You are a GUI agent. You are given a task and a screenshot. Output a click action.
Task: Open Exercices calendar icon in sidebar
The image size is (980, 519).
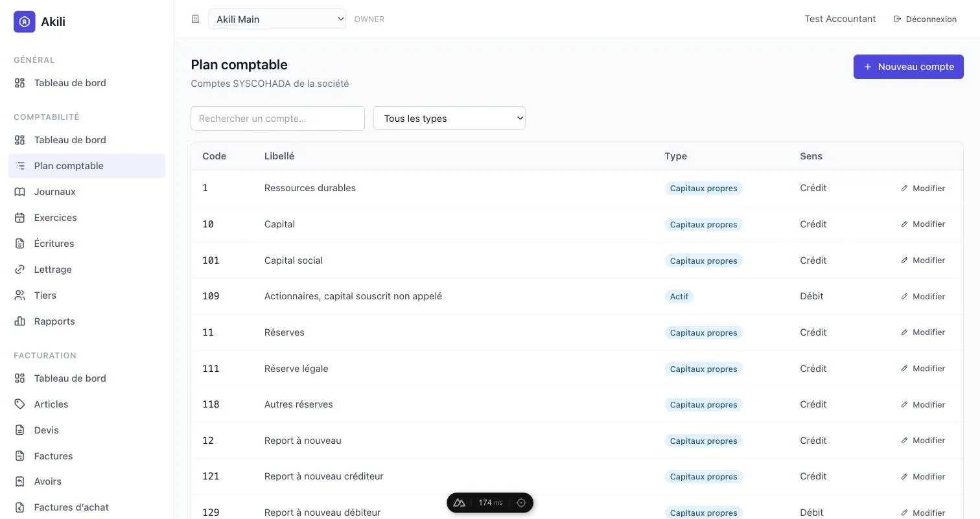pos(20,218)
